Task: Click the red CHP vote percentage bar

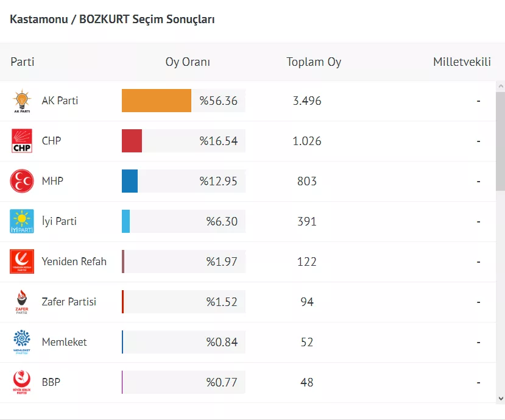Action: (132, 141)
